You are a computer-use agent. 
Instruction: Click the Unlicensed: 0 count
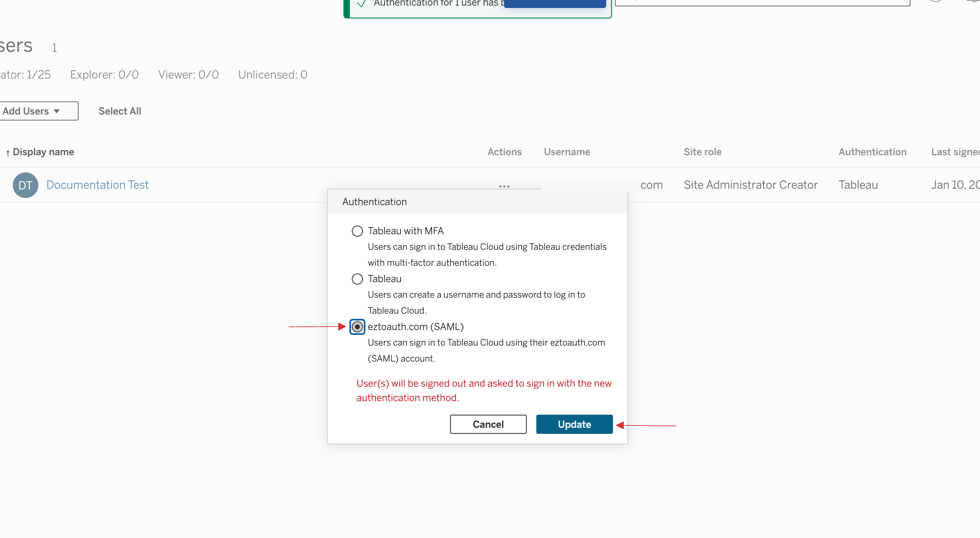[x=273, y=75]
